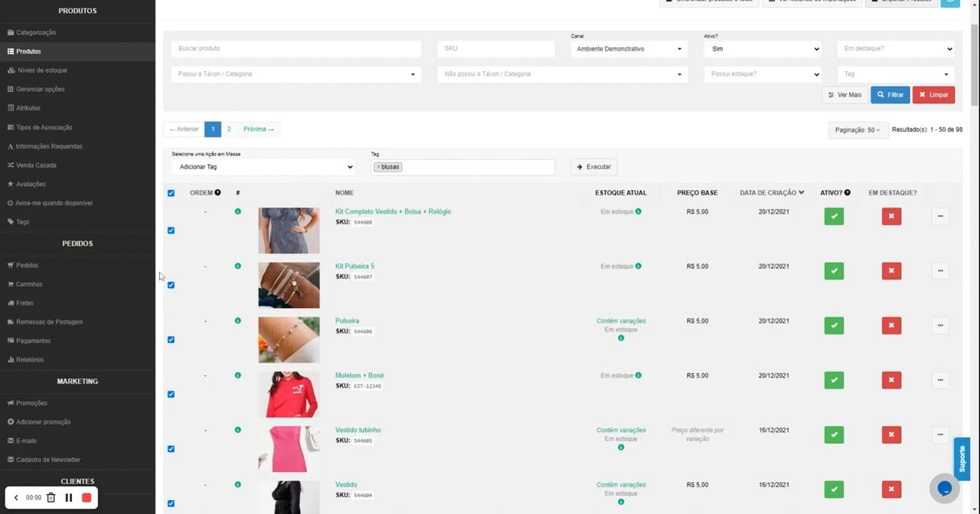Screen dimensions: 980x514
Task: Uncheck the Kit Completo Vestido row checkbox
Action: coord(171,231)
